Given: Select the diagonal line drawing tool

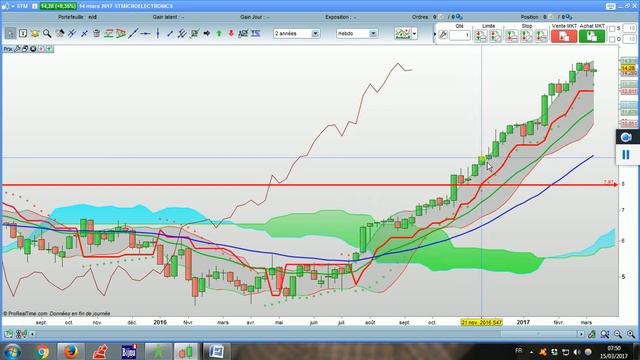Looking at the screenshot, I should coord(133,33).
